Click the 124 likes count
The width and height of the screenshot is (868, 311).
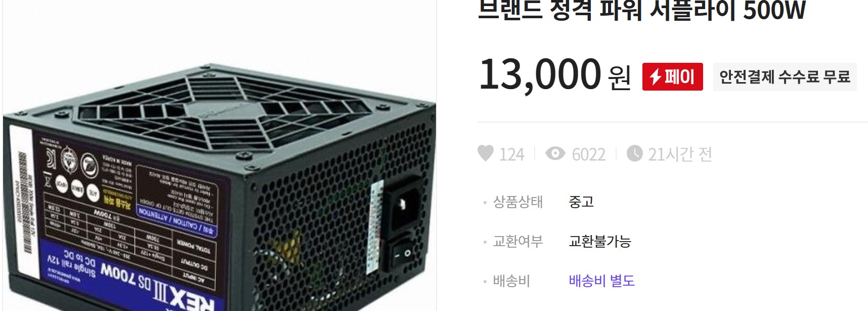(x=512, y=154)
